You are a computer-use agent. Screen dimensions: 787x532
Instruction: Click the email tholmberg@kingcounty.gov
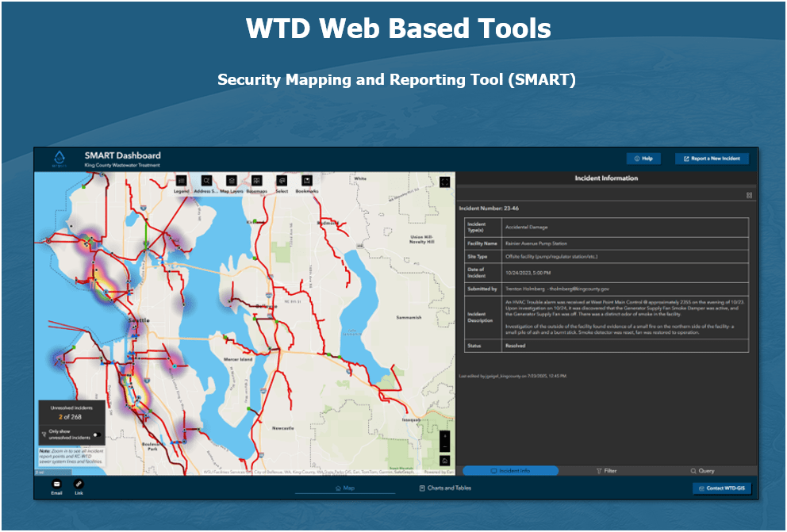click(579, 289)
